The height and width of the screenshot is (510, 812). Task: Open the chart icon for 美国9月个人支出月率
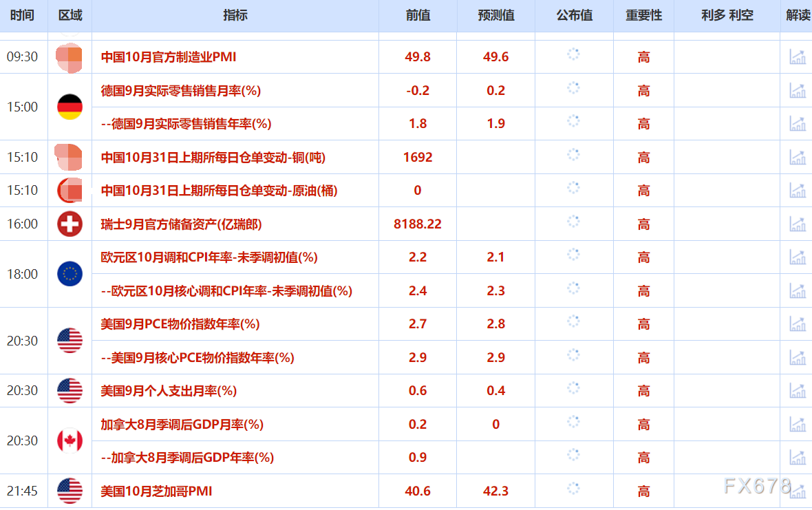pyautogui.click(x=797, y=391)
